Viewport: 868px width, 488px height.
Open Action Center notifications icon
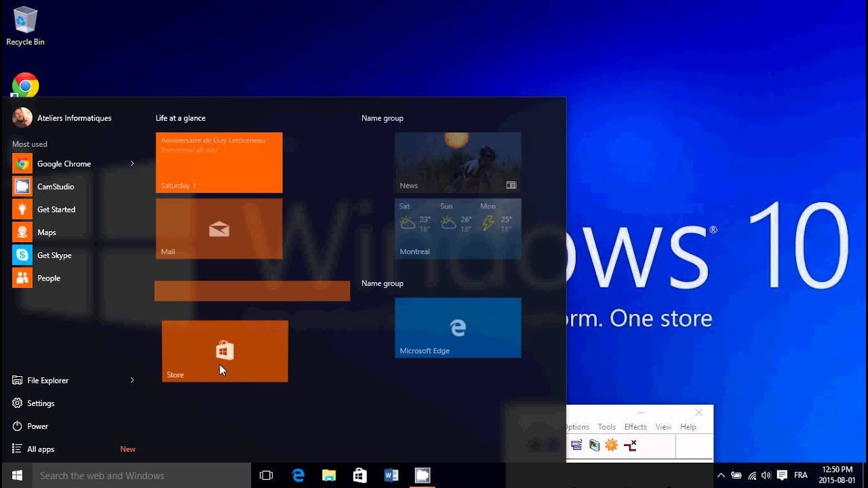(782, 476)
